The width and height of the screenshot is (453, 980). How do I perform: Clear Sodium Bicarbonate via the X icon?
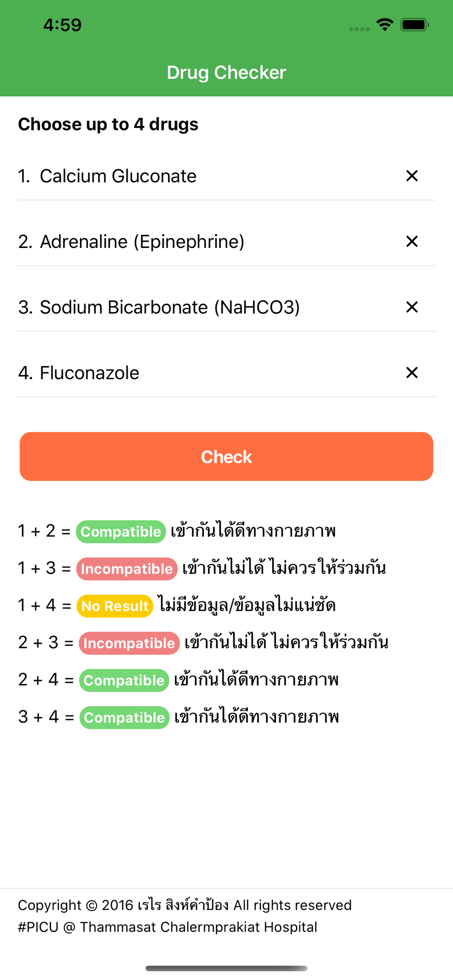[412, 307]
